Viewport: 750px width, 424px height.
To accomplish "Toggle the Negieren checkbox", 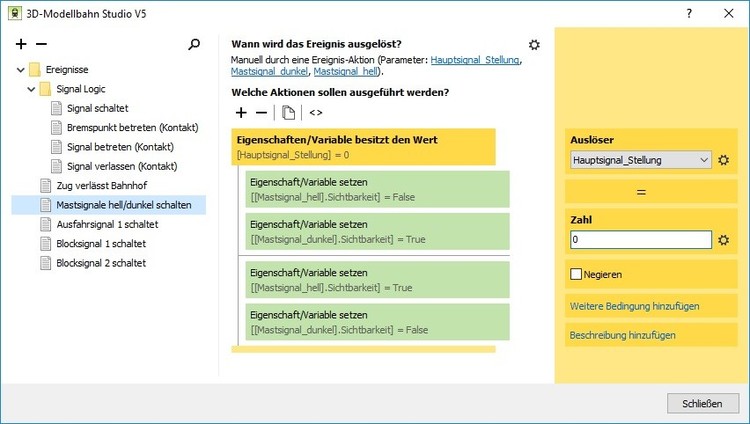I will pyautogui.click(x=576, y=274).
